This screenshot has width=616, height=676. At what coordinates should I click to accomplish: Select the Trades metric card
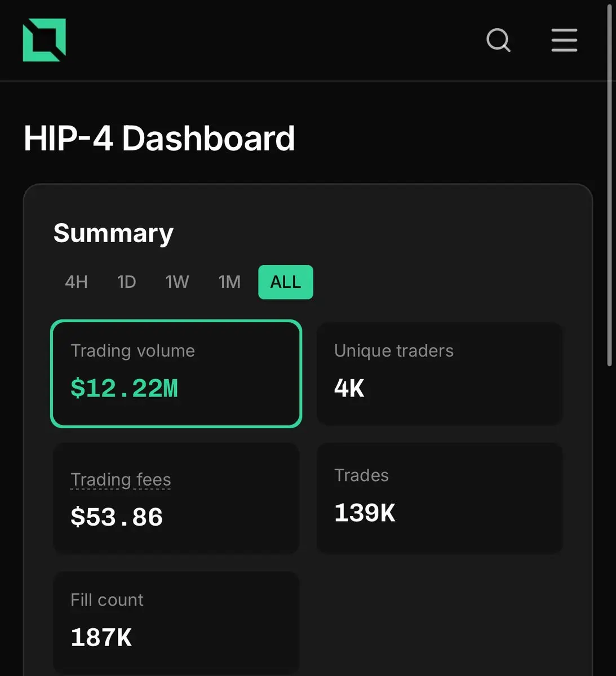pos(440,499)
